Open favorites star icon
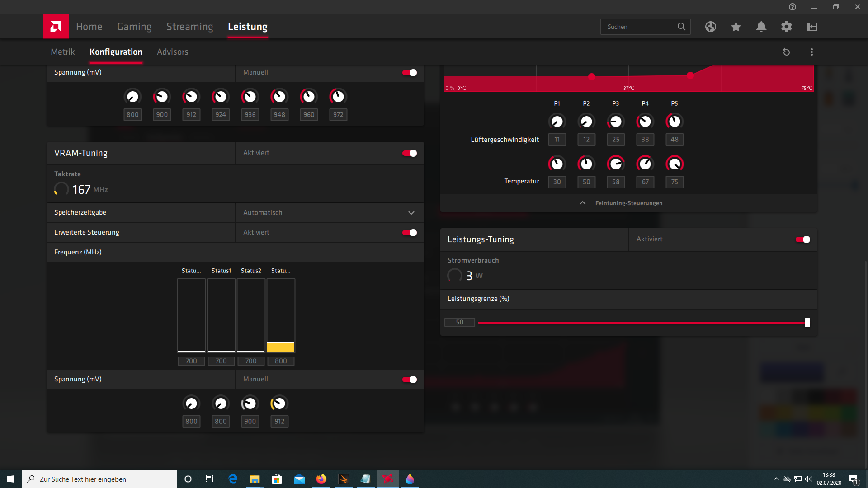 coord(736,27)
